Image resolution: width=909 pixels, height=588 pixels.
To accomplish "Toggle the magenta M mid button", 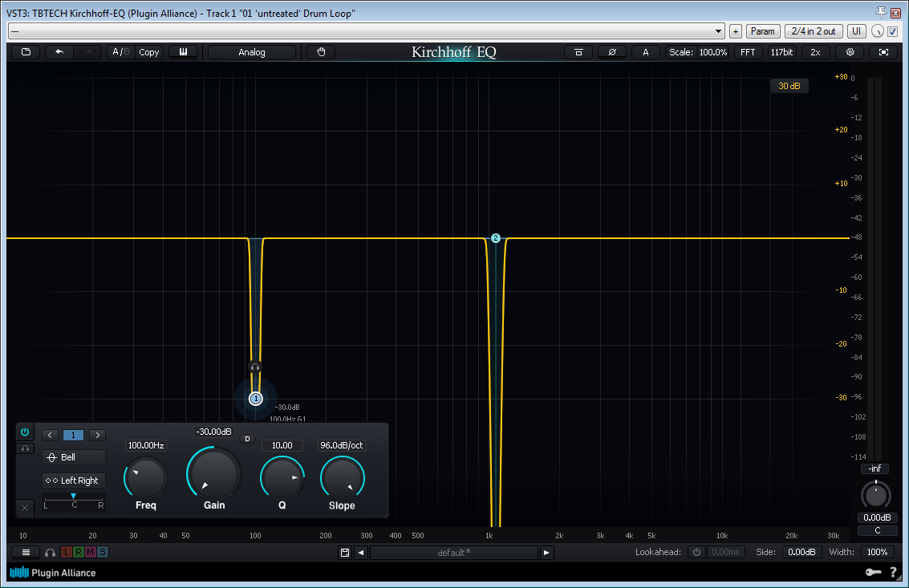I will click(91, 552).
